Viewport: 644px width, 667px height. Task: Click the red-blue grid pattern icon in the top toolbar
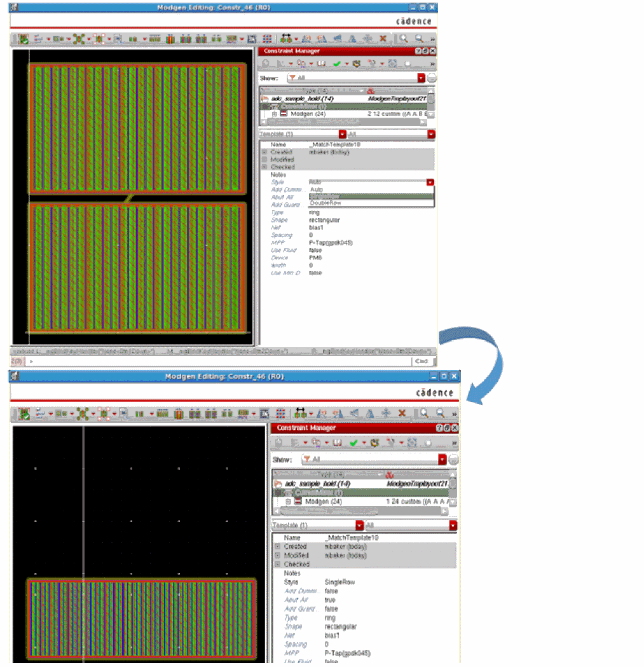(267, 39)
